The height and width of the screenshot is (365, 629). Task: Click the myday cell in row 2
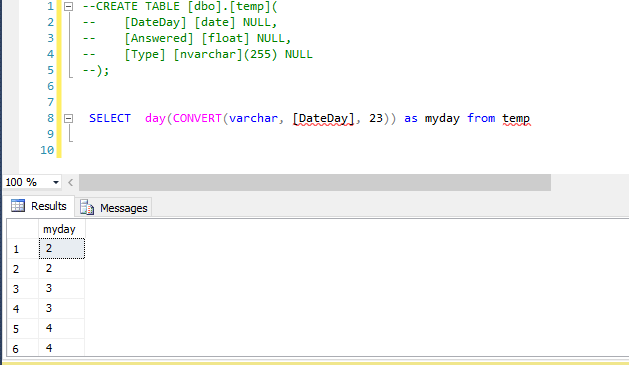pos(62,269)
